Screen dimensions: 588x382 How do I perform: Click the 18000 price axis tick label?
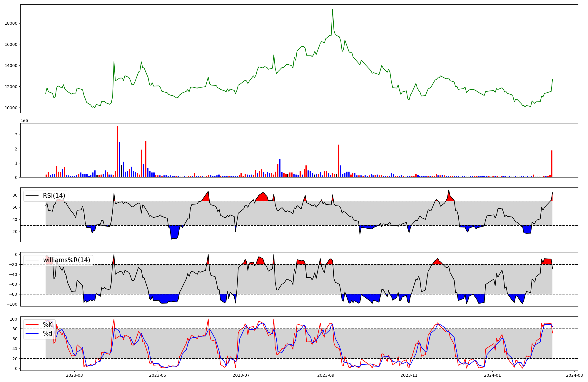click(11, 24)
